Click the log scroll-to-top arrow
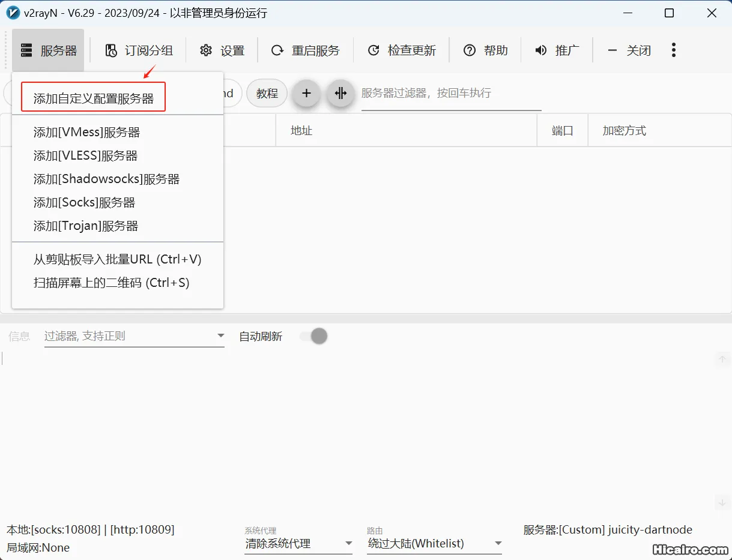Viewport: 732px width, 560px height. (722, 359)
